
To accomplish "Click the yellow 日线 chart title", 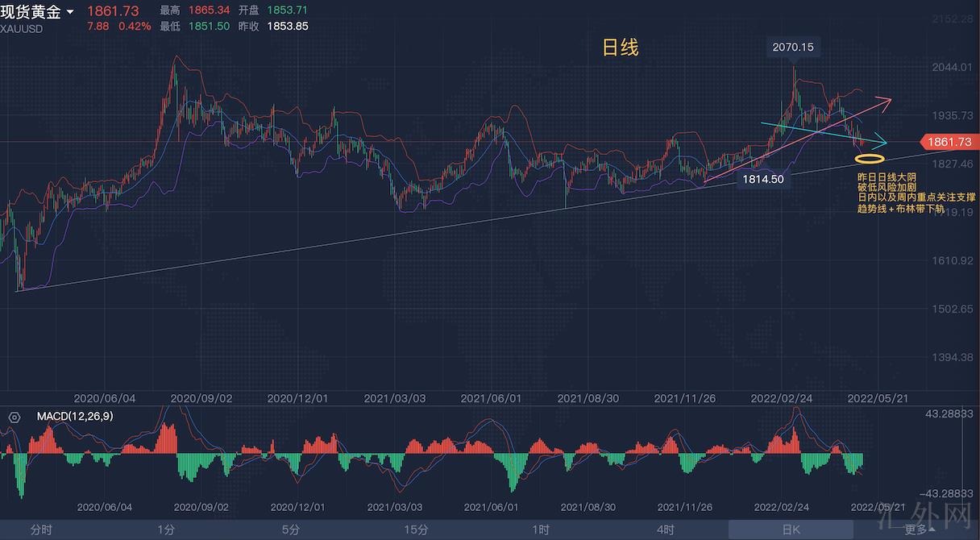I will [x=621, y=48].
